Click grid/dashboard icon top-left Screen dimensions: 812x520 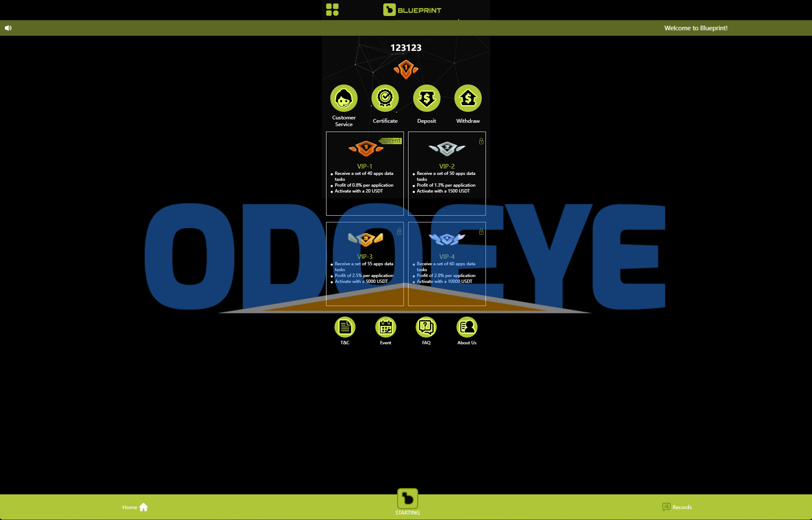[332, 10]
